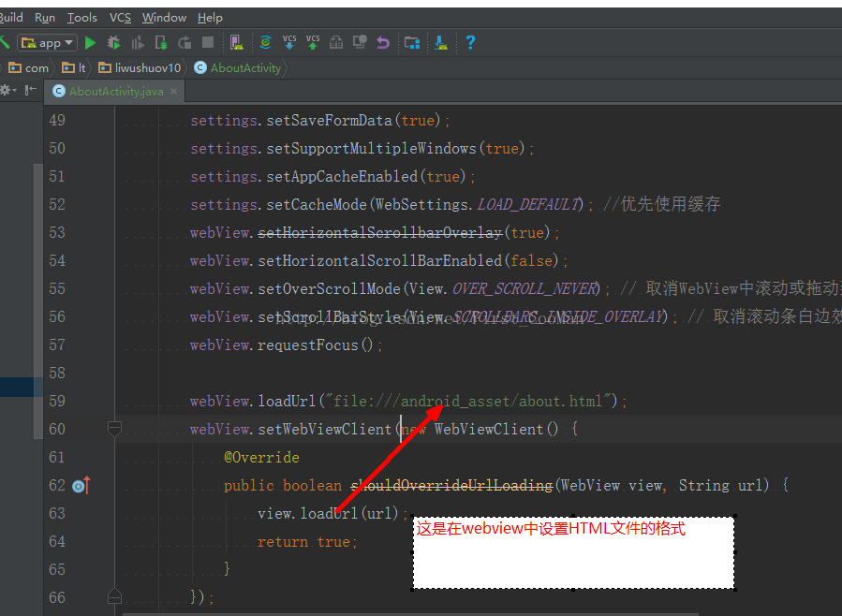Click line number 58 in gutter

[57, 373]
